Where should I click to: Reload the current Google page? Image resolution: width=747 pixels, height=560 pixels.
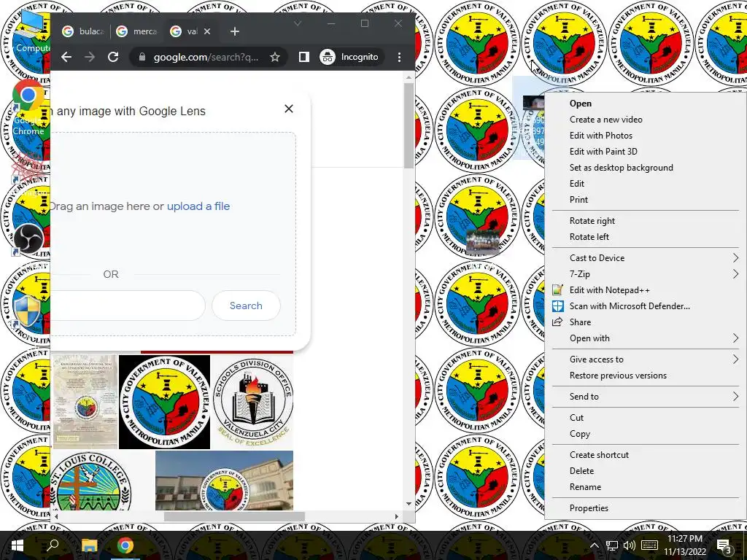pyautogui.click(x=113, y=57)
